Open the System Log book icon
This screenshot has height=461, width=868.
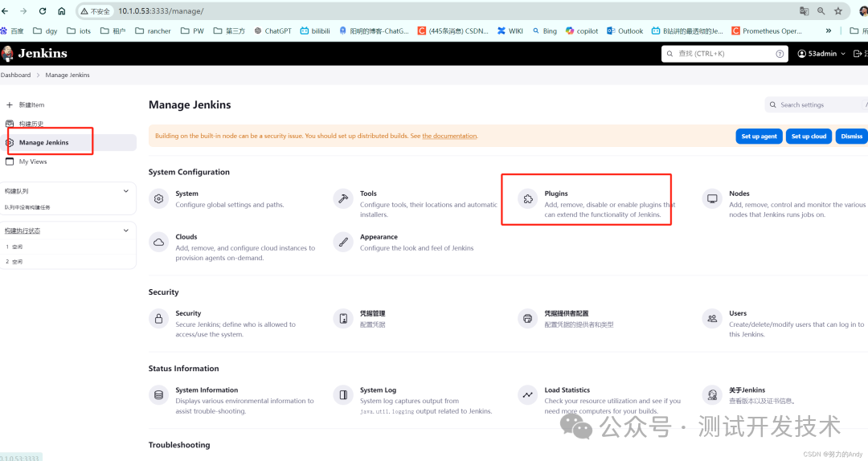pos(343,395)
